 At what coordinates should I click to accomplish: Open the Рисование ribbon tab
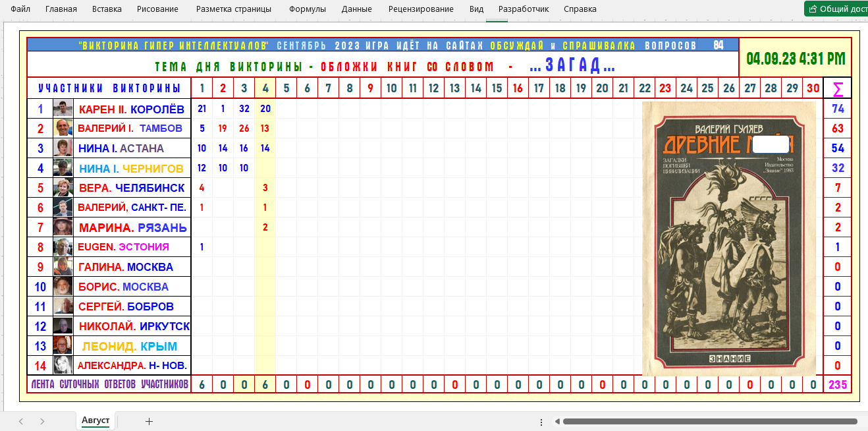157,9
